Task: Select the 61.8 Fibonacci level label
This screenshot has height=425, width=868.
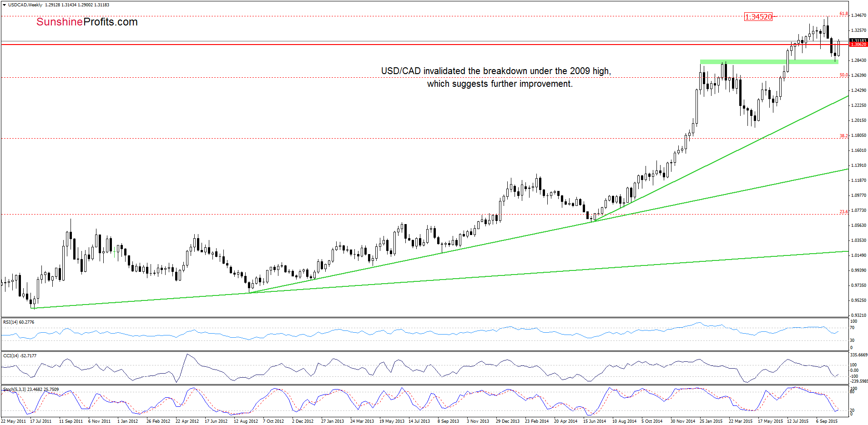Action: click(843, 14)
